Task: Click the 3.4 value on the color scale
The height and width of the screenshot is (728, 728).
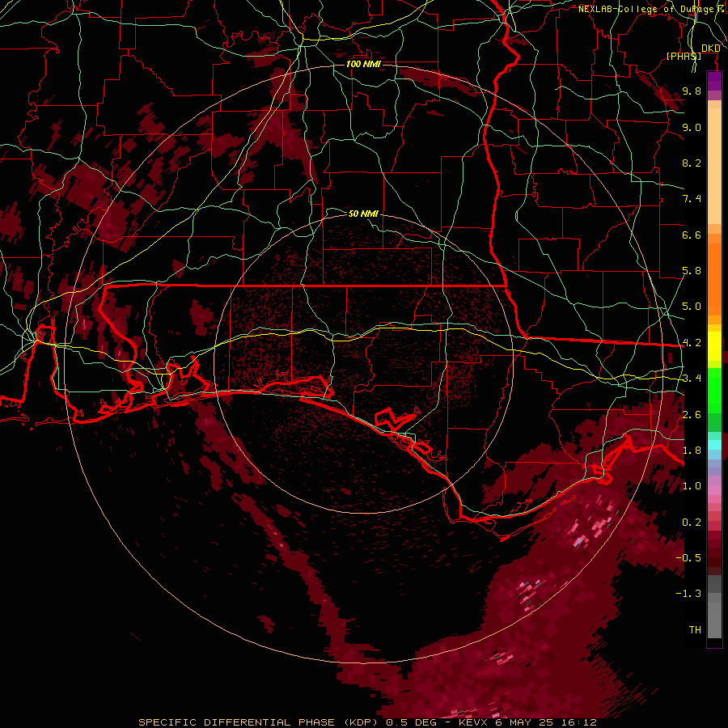Action: [x=692, y=379]
